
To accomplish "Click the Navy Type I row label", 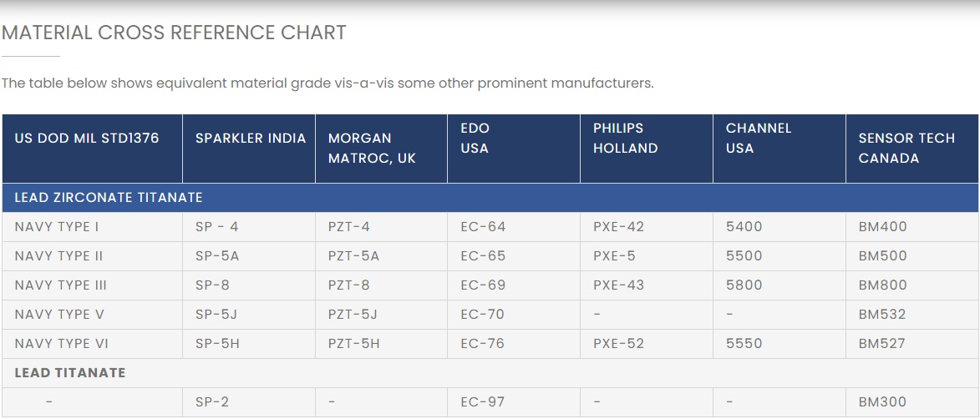I will (58, 227).
